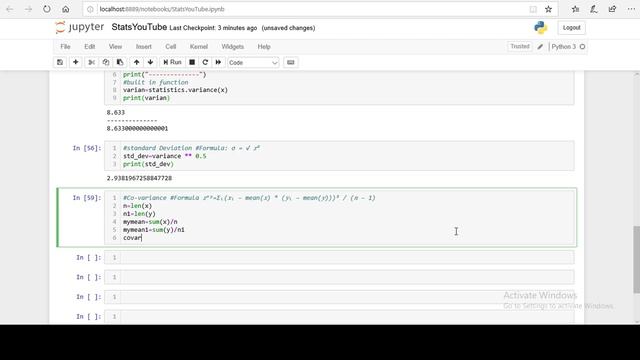
Task: Add notes with the pen icon
Action: 594,9
